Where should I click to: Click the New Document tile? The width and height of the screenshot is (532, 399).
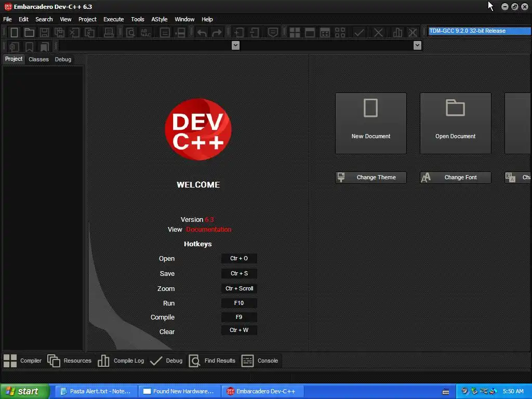pos(371,124)
